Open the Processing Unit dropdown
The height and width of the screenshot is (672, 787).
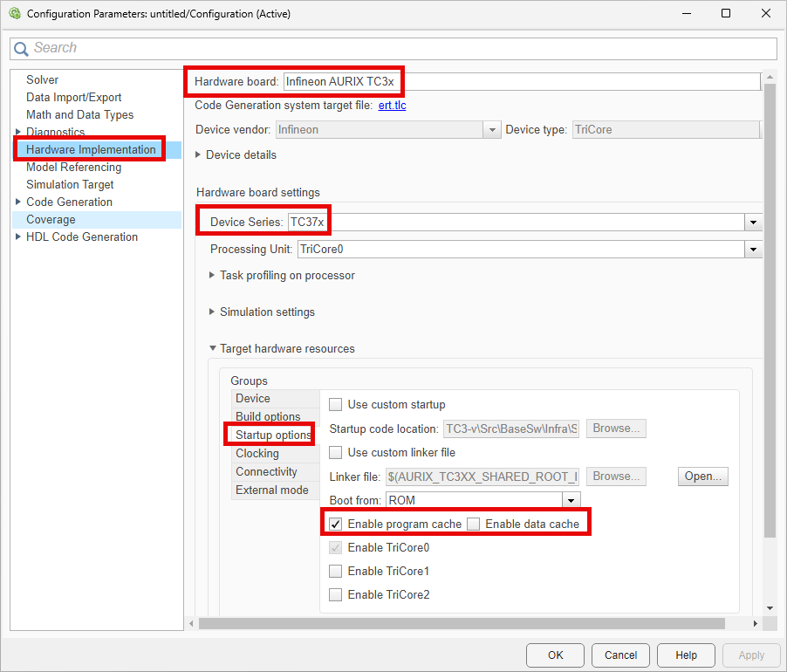(x=752, y=249)
